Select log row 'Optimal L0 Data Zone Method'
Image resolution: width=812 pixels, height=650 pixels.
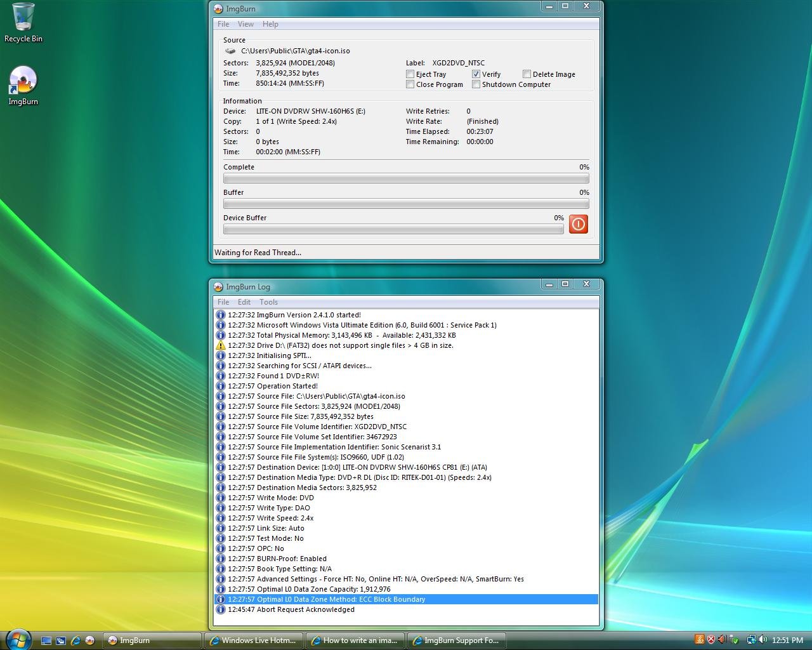(x=406, y=599)
